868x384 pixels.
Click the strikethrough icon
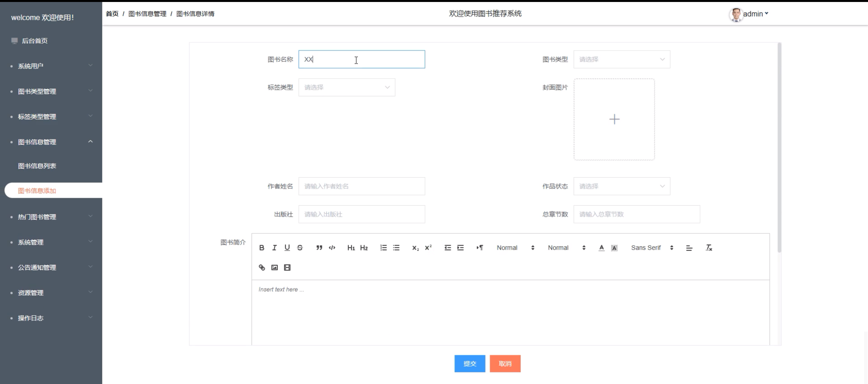click(299, 248)
